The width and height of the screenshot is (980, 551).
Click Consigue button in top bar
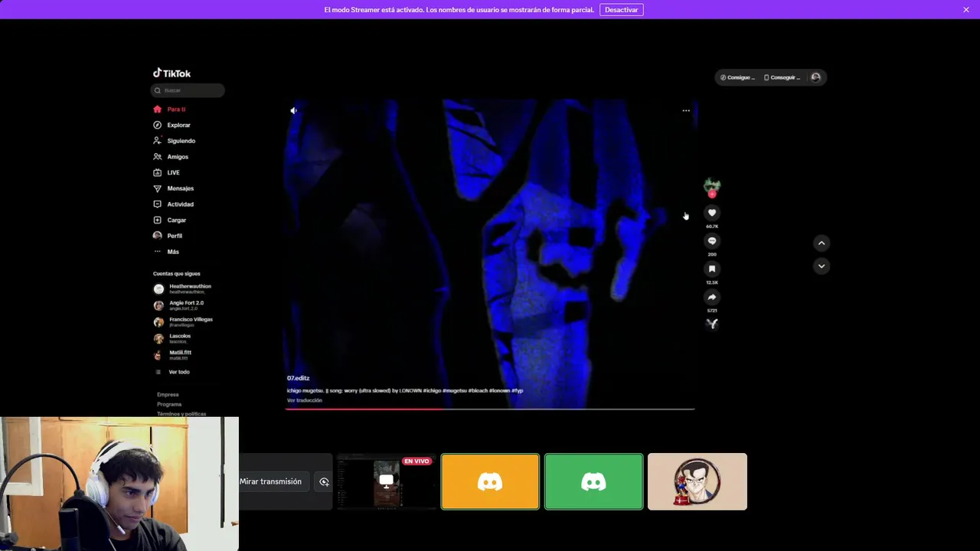pos(737,77)
